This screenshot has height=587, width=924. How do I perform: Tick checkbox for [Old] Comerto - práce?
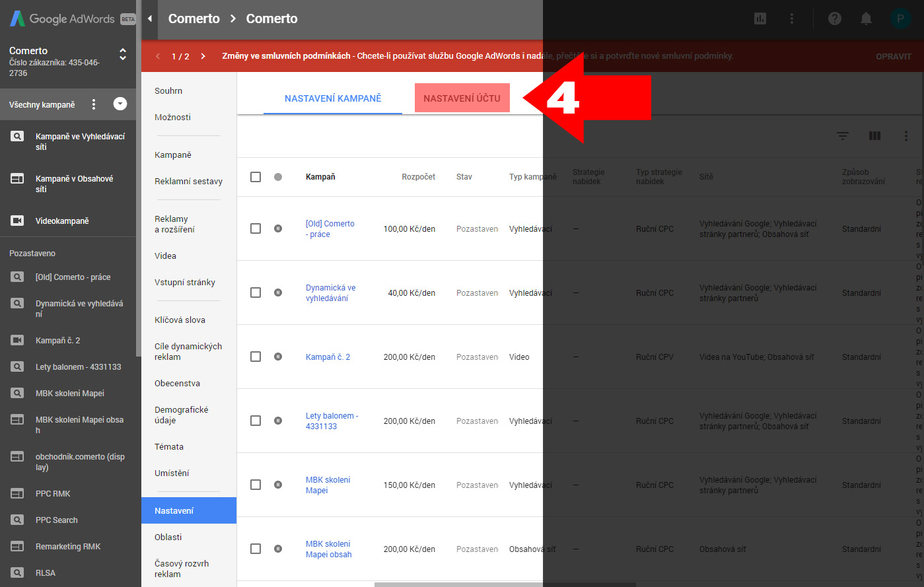pos(256,228)
